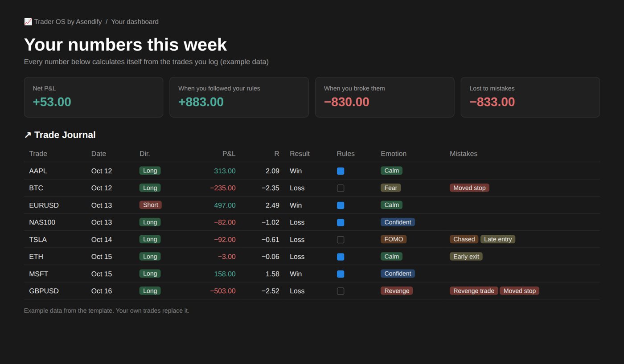This screenshot has height=364, width=624.
Task: Open the Trader OS by Asendify breadcrumb
Action: tap(68, 21)
